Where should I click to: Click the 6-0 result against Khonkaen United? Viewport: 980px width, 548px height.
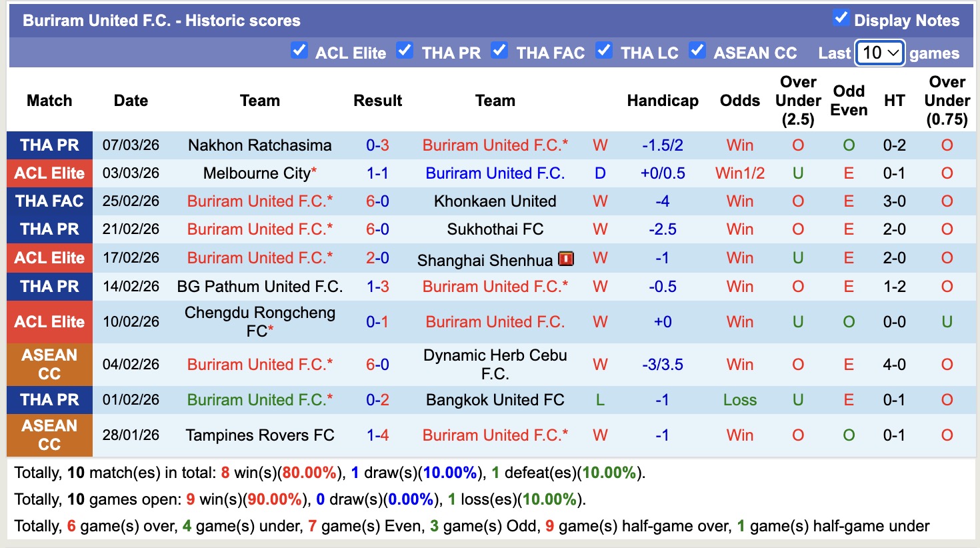click(378, 201)
